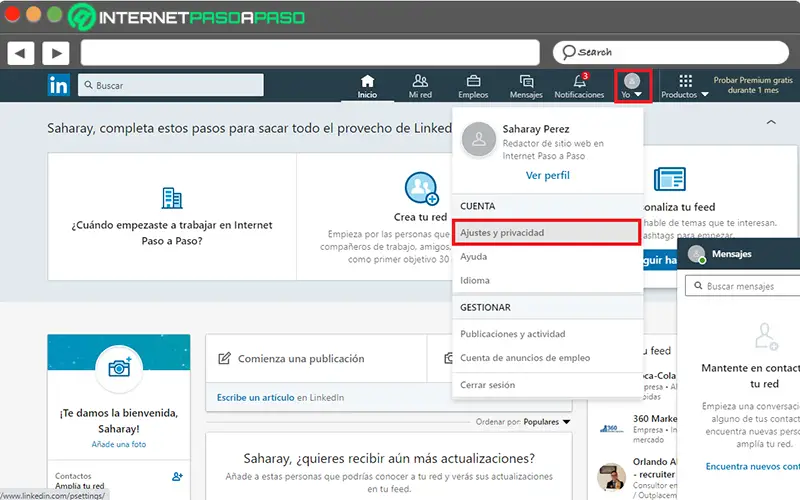The image size is (800, 500).
Task: Open the Mensajes nav icon
Action: click(x=526, y=81)
